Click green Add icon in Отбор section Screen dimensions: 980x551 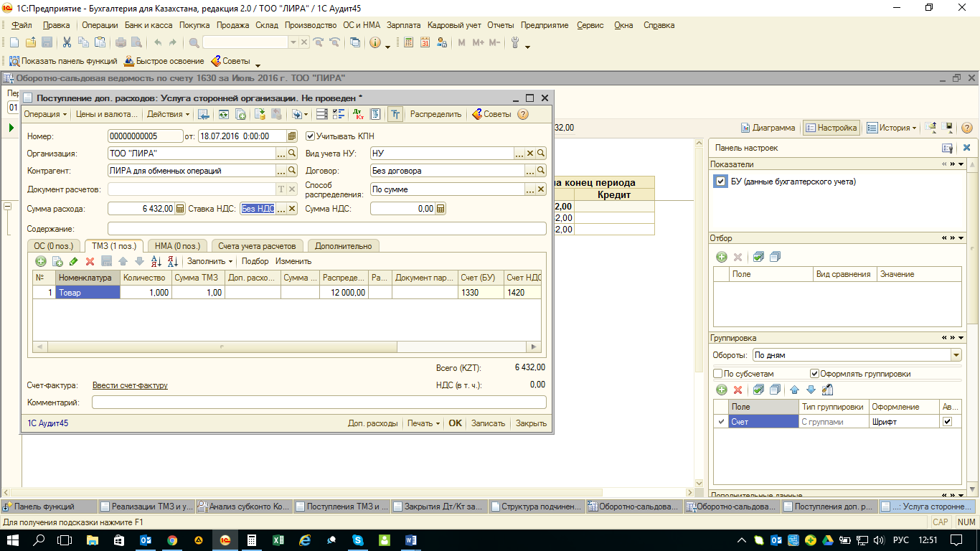[722, 257]
